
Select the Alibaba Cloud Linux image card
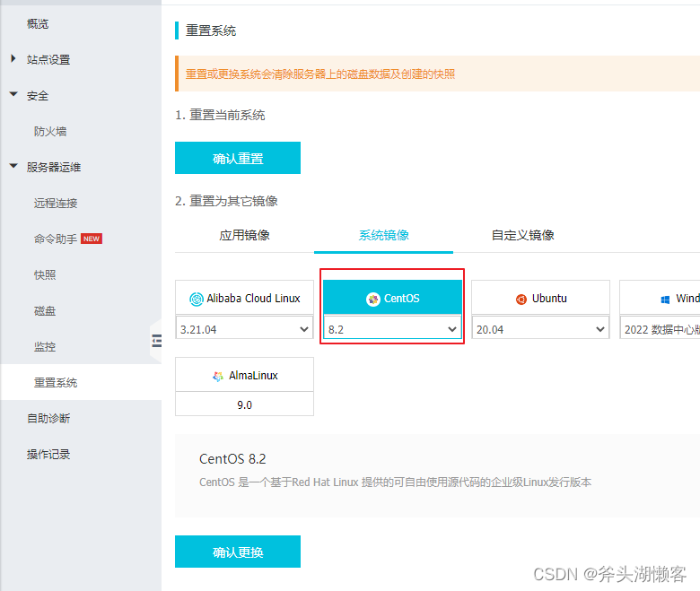(x=244, y=298)
